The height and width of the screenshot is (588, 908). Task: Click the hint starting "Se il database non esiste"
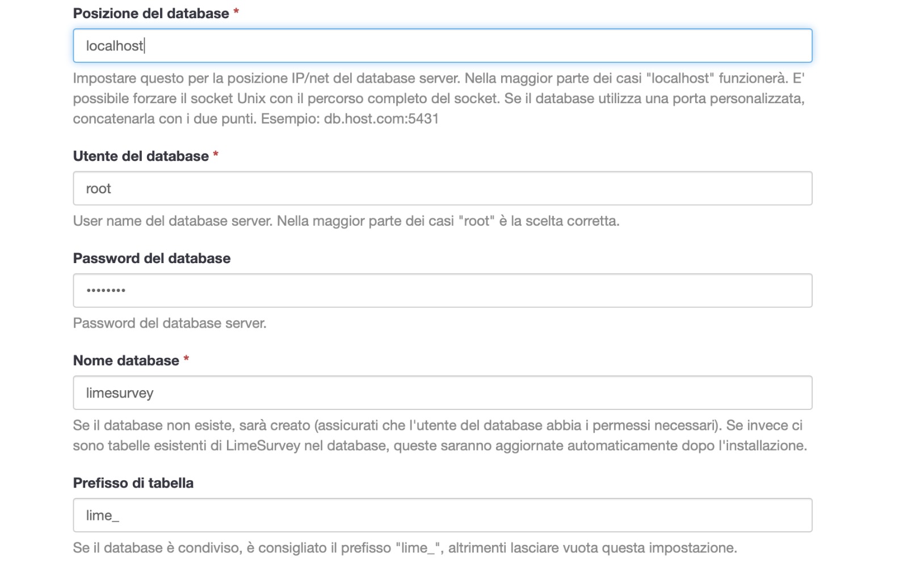[x=438, y=425]
